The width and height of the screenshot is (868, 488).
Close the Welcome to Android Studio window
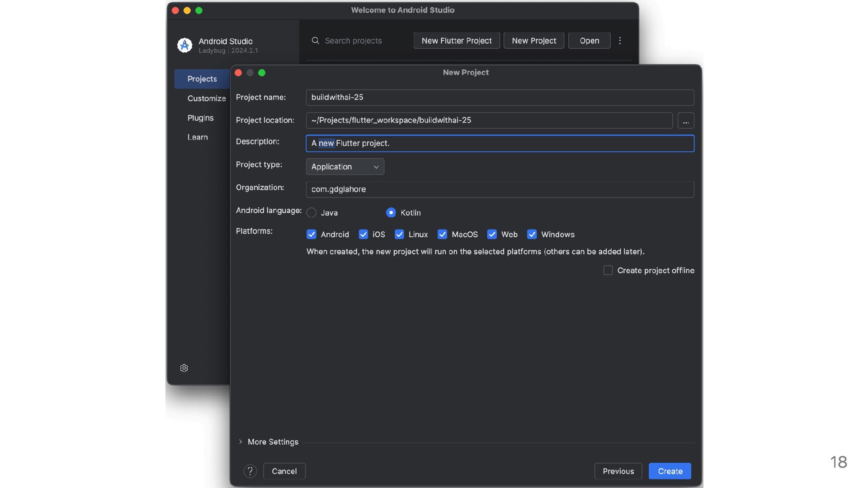point(175,10)
